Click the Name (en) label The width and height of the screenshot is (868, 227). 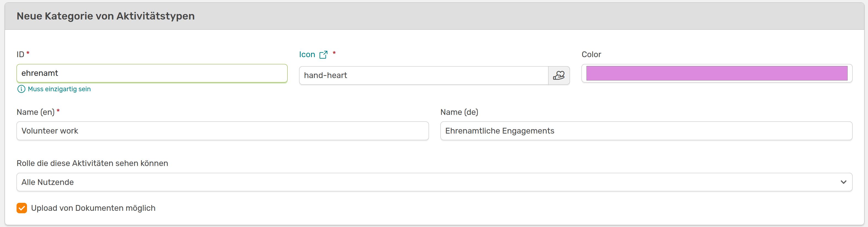click(35, 112)
